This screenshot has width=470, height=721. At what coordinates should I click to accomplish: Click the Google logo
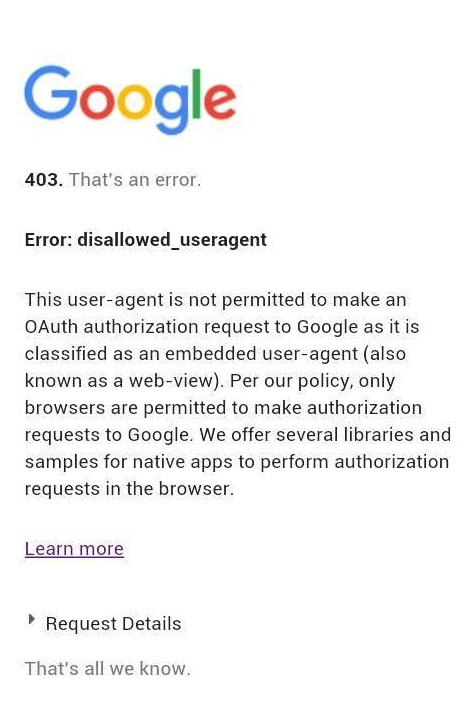[x=130, y=99]
